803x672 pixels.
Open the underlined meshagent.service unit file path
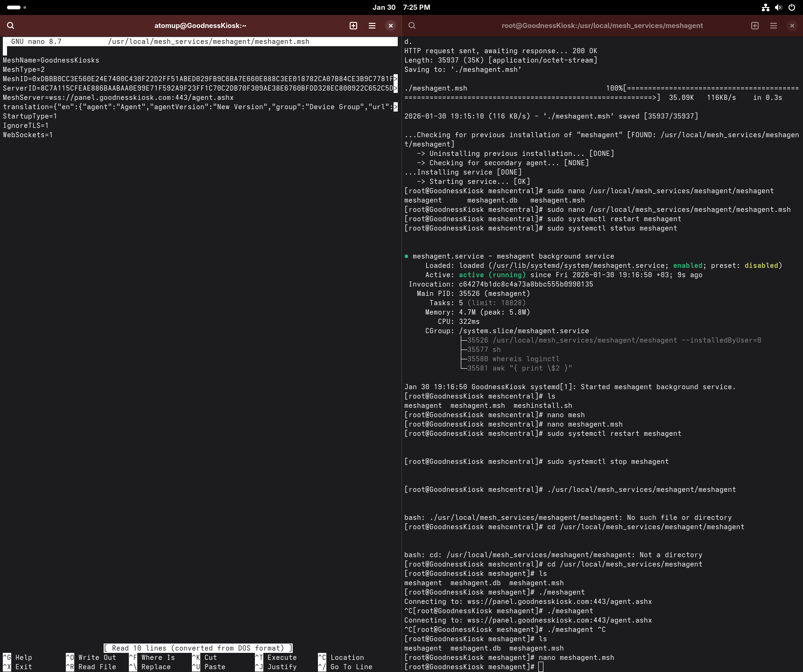(x=578, y=266)
